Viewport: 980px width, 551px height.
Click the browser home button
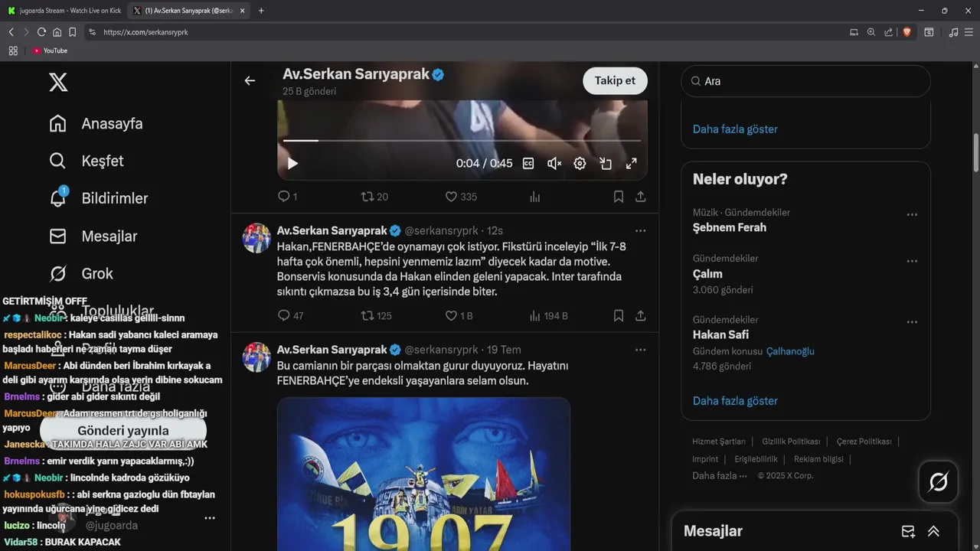[x=57, y=32]
